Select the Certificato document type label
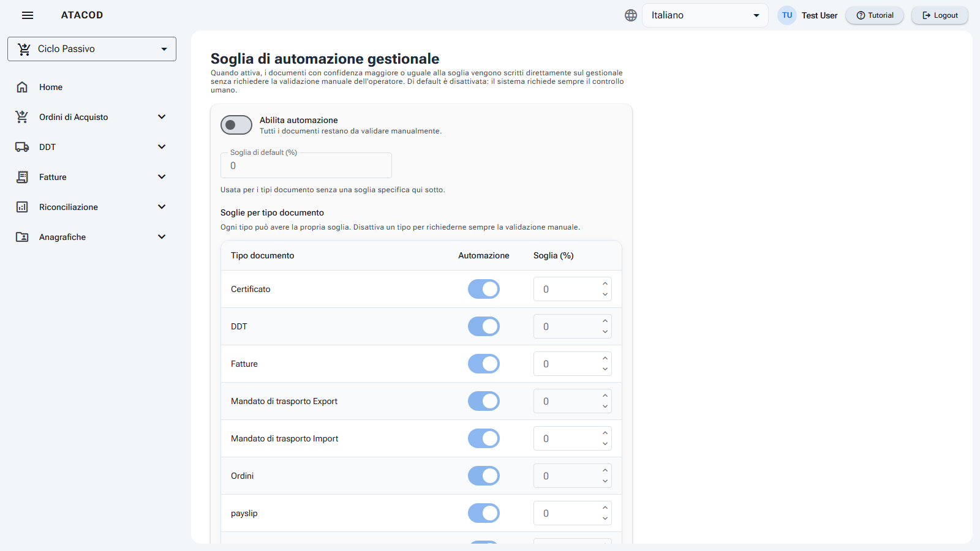980x551 pixels. [251, 289]
